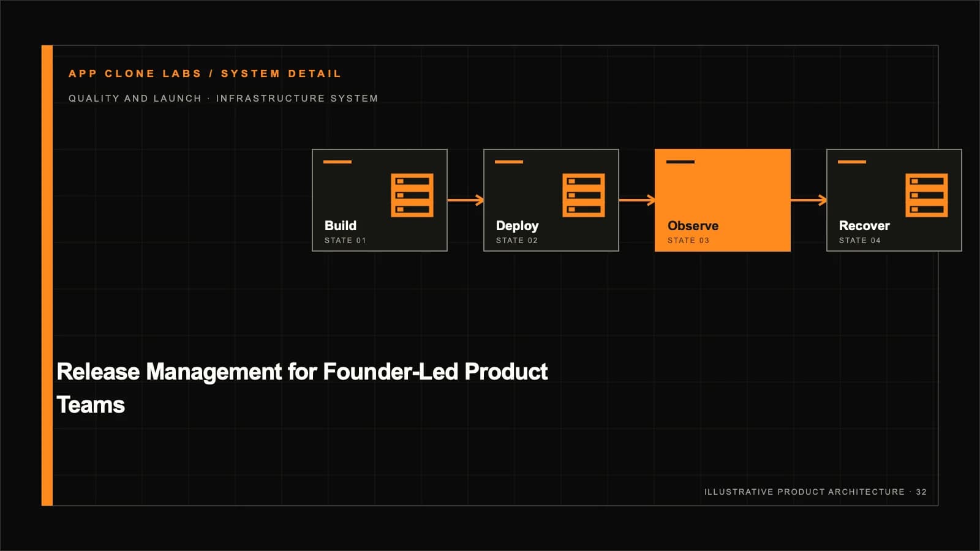Image resolution: width=980 pixels, height=551 pixels.
Task: Click the APP CLONE LABS / SYSTEM DETAIL header
Action: 205,73
